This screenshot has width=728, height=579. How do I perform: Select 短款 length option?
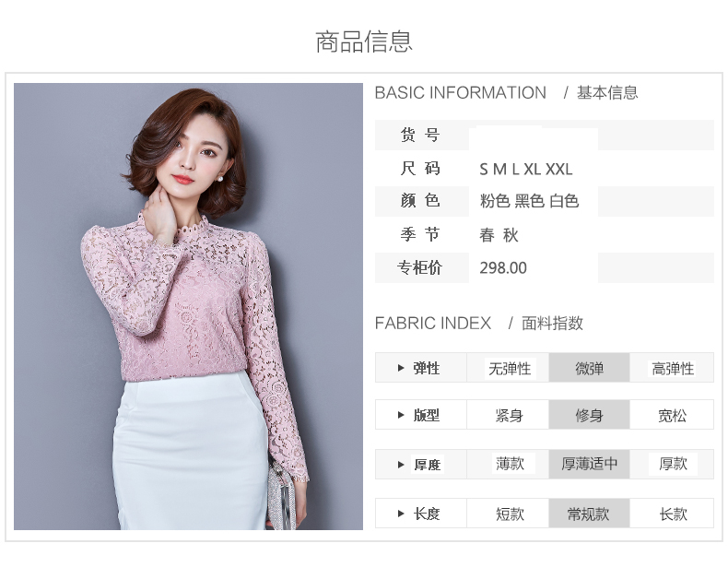pyautogui.click(x=510, y=514)
